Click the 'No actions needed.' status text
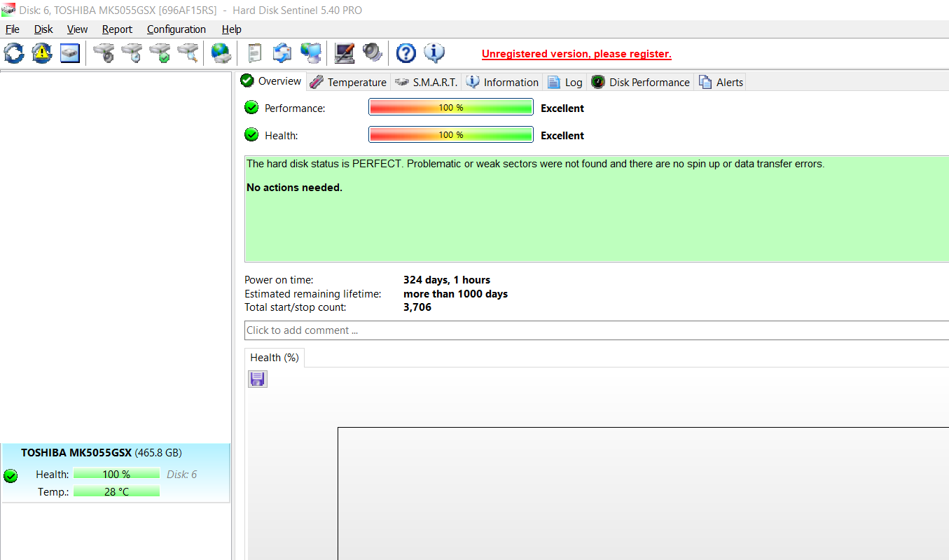Viewport: 949px width, 560px height. click(294, 188)
